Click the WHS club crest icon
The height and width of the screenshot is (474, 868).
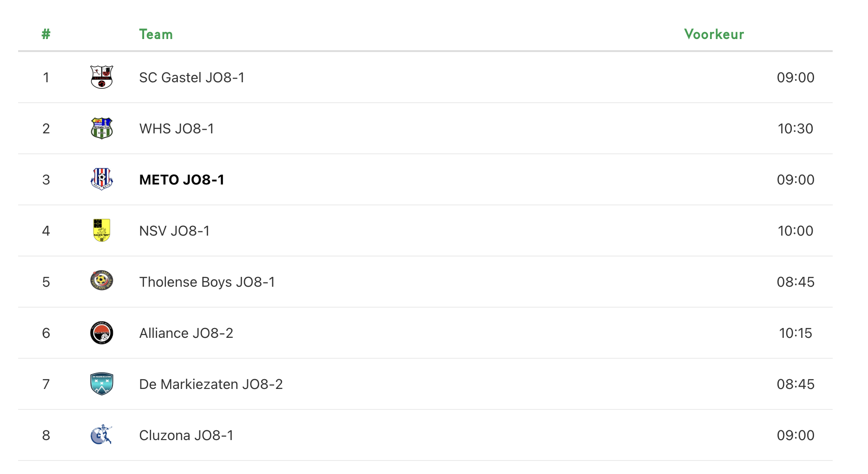(101, 128)
